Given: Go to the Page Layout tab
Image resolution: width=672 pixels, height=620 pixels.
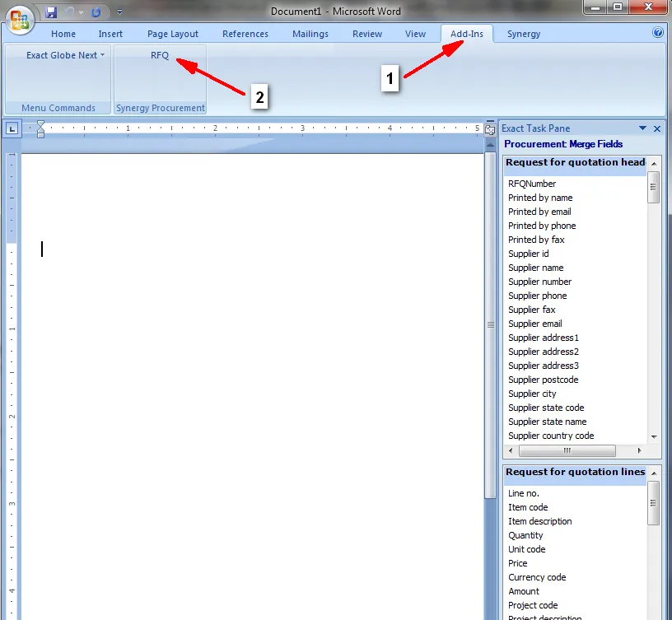Looking at the screenshot, I should 173,34.
